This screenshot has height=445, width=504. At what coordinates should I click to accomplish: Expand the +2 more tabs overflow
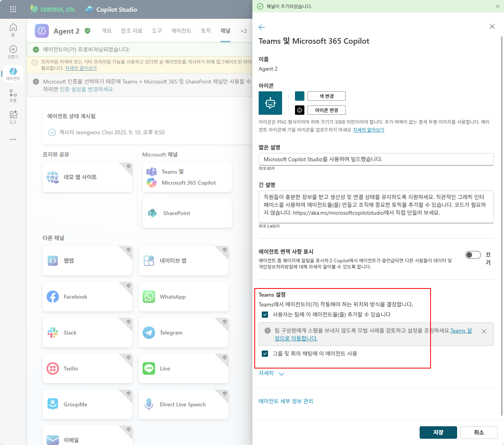[244, 31]
